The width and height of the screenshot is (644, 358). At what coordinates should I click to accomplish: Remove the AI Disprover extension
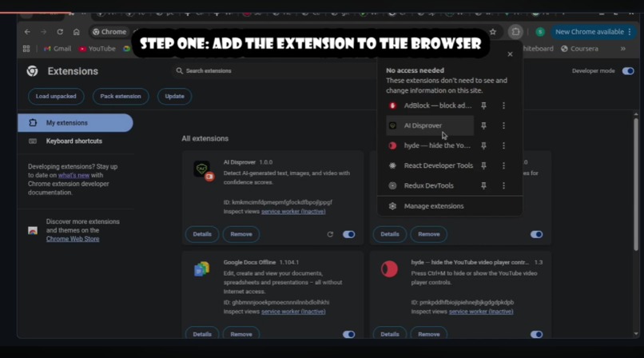coord(241,234)
